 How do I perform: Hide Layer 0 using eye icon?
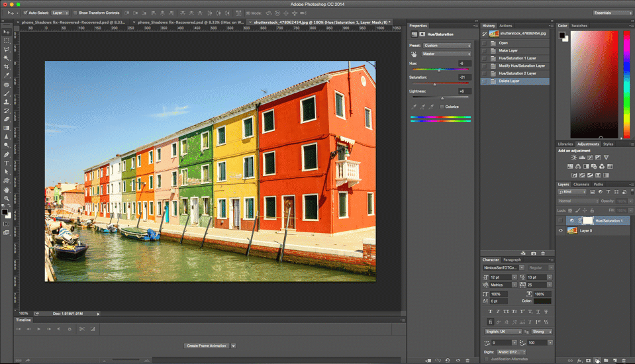[561, 230]
